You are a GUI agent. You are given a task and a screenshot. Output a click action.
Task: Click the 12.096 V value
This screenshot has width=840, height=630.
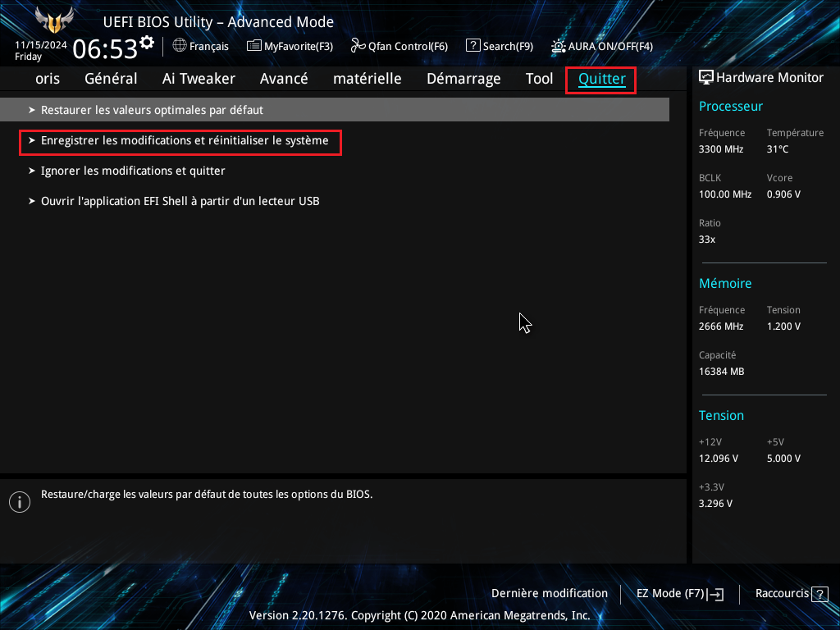(x=719, y=459)
